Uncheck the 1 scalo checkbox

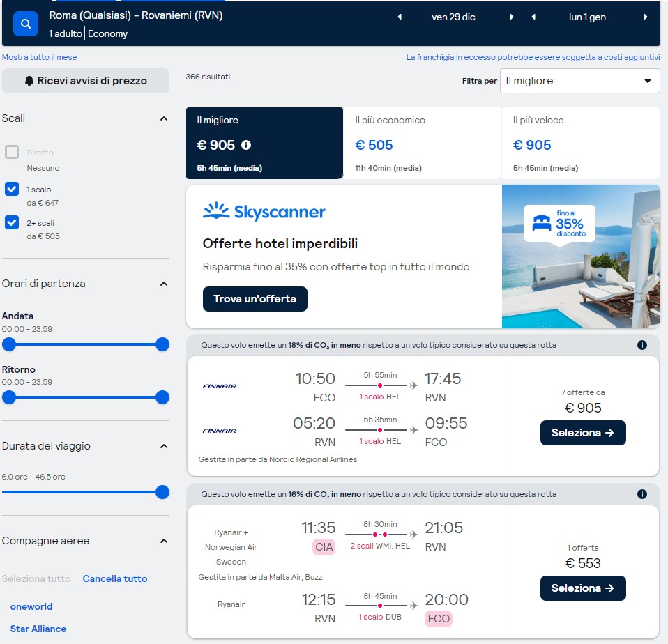(x=12, y=189)
